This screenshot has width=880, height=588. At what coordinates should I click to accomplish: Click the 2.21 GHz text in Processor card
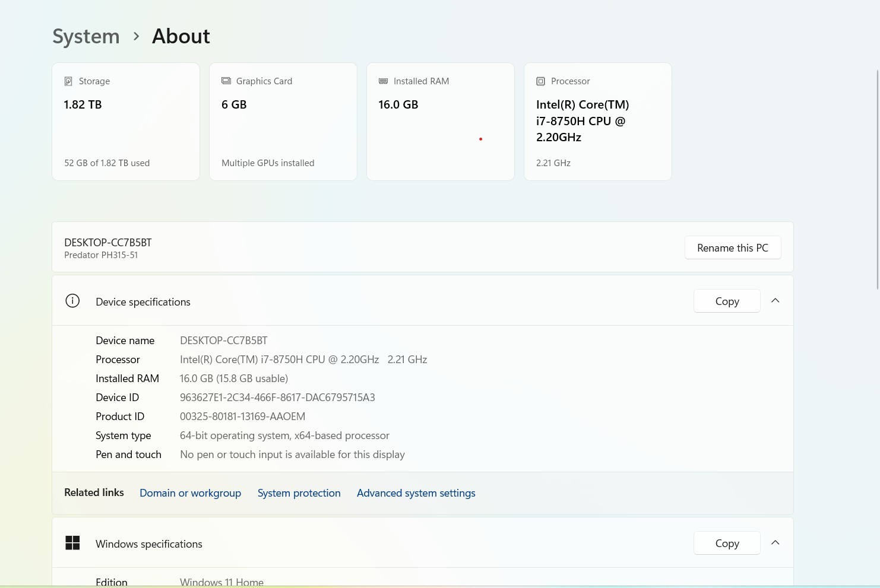553,163
